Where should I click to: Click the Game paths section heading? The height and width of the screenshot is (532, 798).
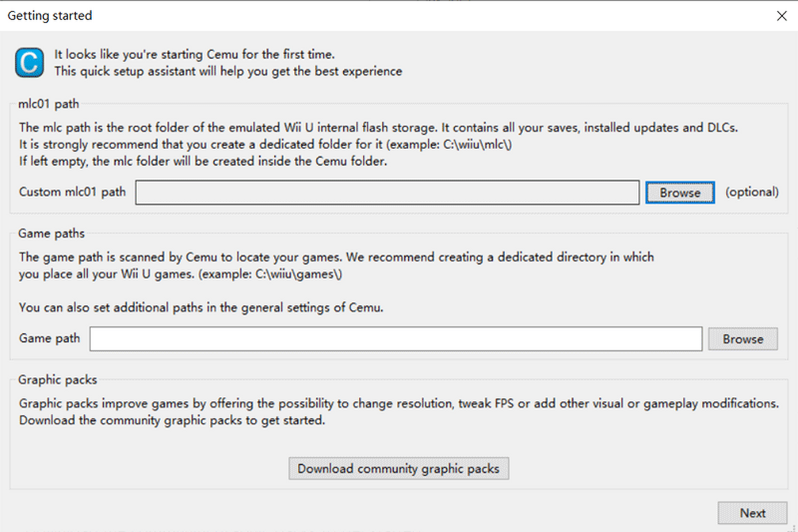(x=51, y=233)
